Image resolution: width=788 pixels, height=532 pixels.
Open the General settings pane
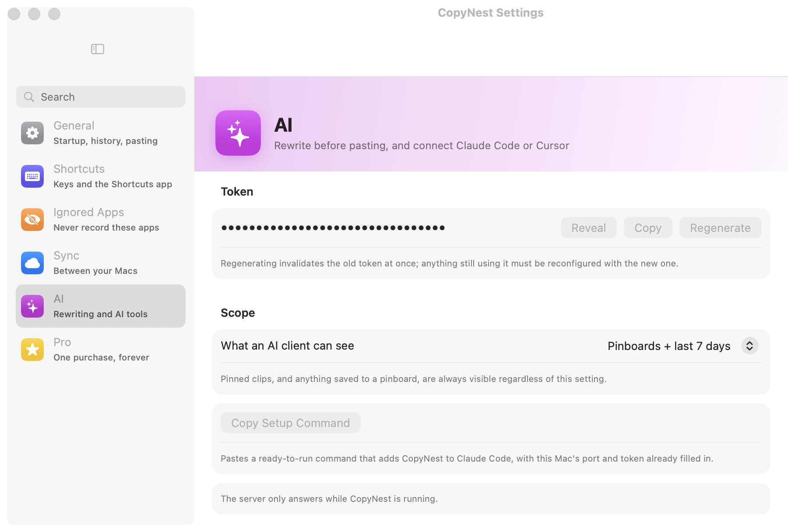click(x=101, y=133)
